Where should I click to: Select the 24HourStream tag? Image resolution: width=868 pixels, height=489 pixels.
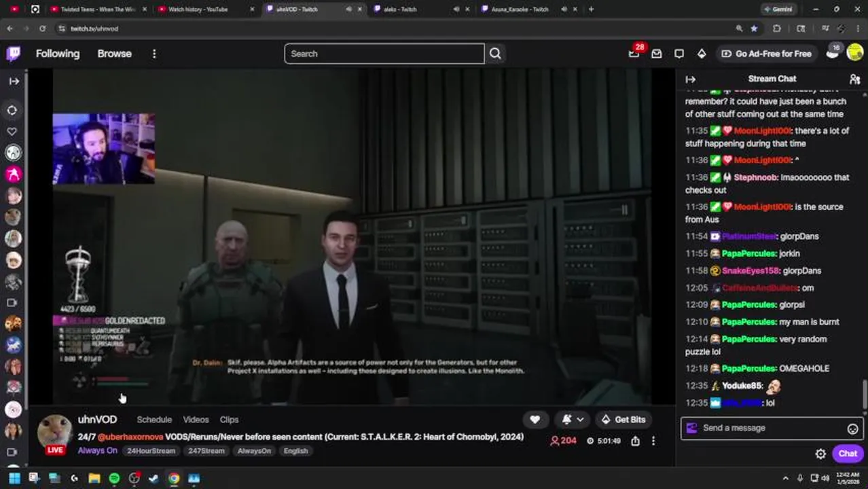pyautogui.click(x=151, y=451)
